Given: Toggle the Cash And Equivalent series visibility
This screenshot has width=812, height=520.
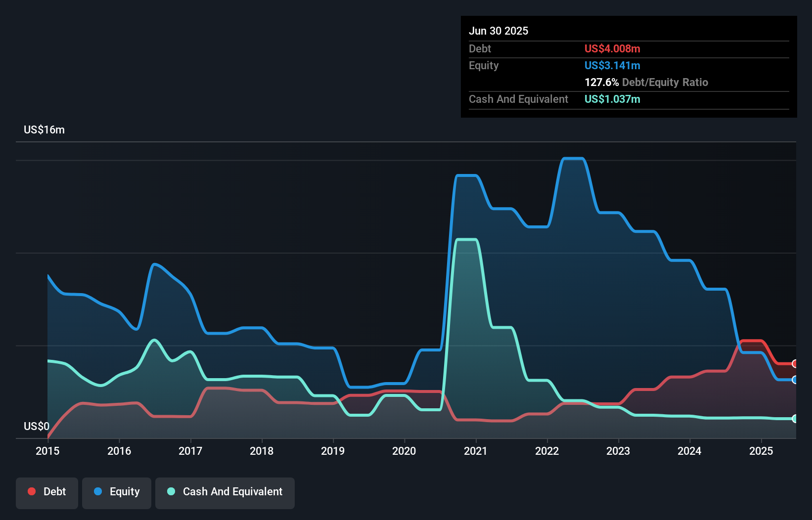Looking at the screenshot, I should click(x=225, y=491).
